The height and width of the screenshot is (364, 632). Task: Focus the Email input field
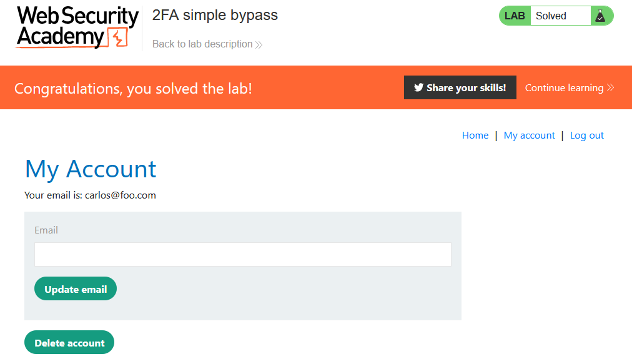242,255
